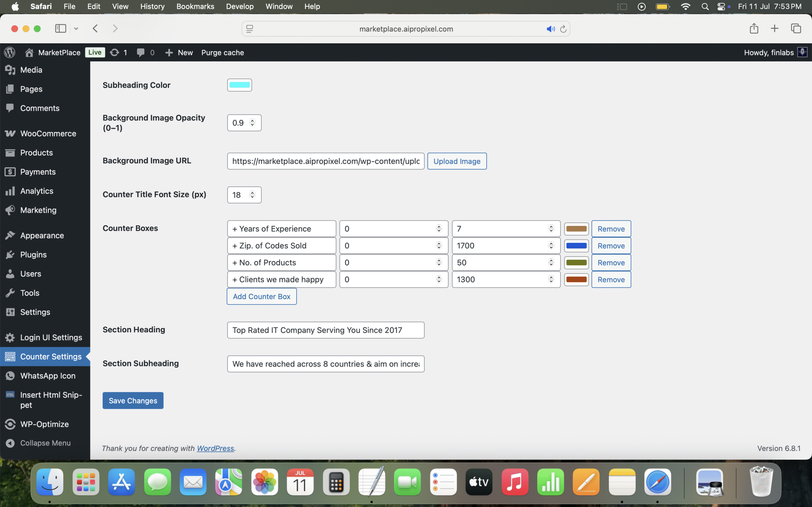Toggle the Safari sidebar icon
The image size is (812, 507).
click(60, 29)
